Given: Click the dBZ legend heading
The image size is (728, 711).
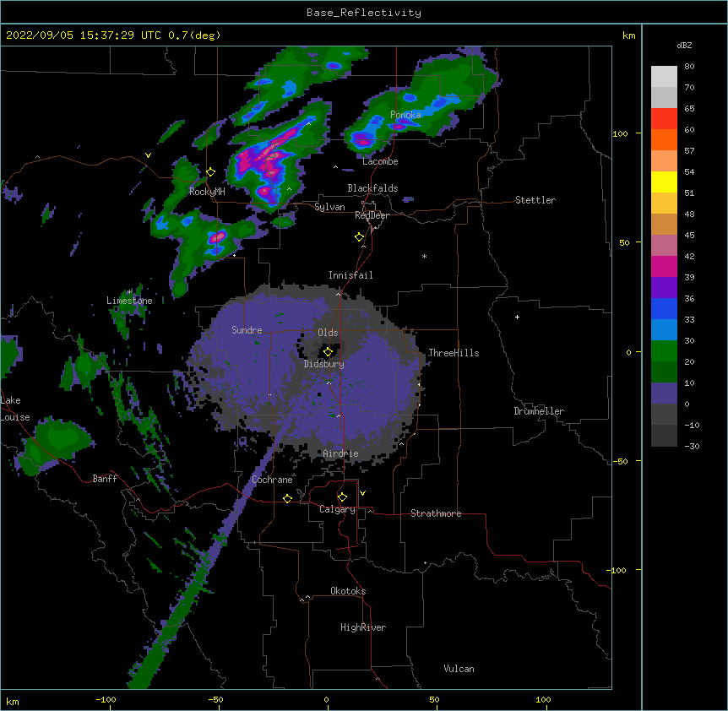Looking at the screenshot, I should point(684,46).
